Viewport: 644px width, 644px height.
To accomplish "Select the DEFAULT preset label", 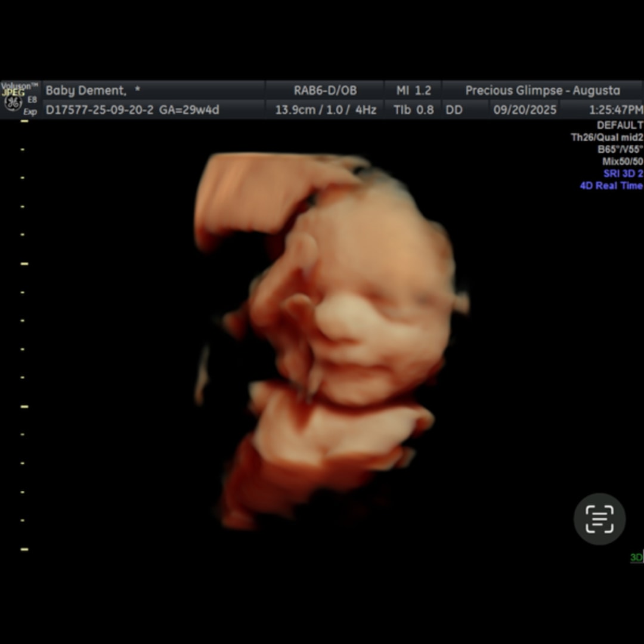I will [620, 125].
